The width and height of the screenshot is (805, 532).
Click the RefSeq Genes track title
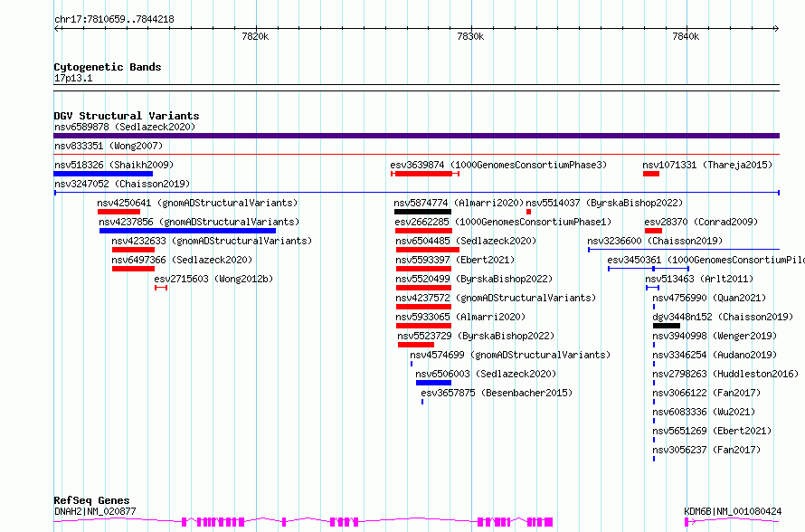pyautogui.click(x=91, y=500)
